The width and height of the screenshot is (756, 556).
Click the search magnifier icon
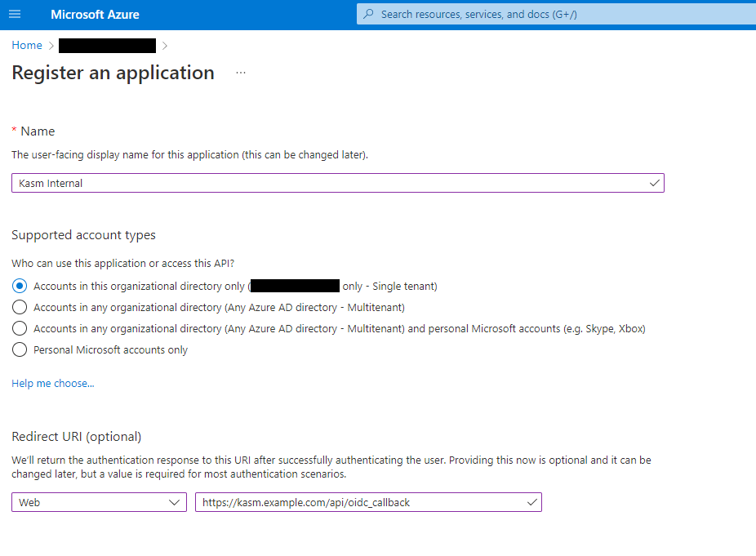coord(369,15)
